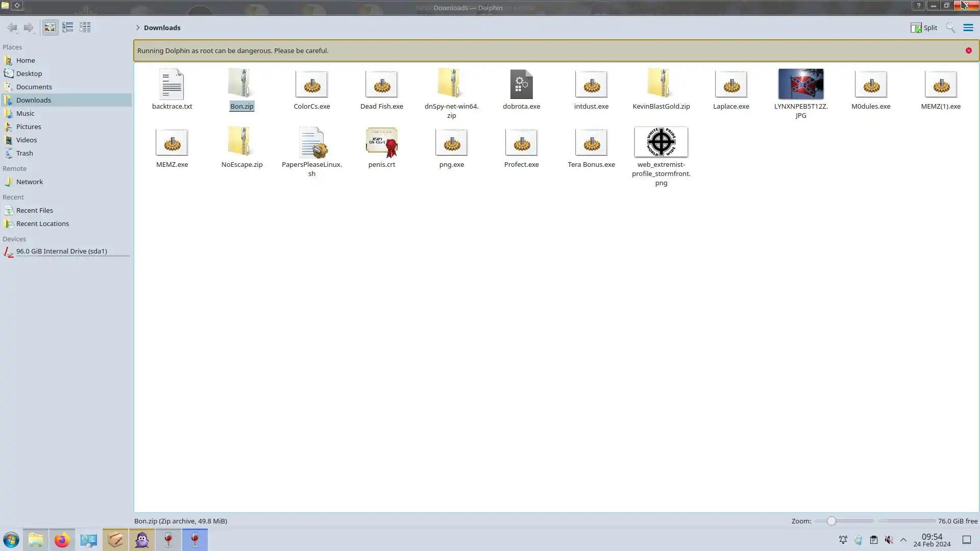
Task: Open the hamburger menu in toolbar
Action: tap(968, 28)
